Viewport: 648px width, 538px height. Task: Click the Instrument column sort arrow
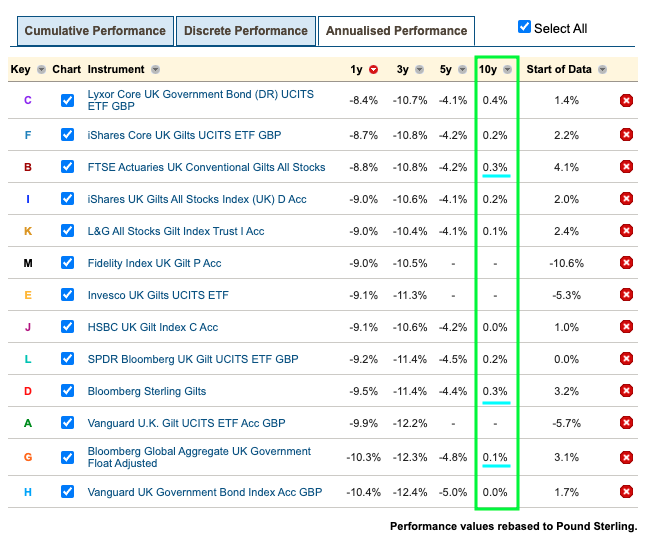coord(156,70)
